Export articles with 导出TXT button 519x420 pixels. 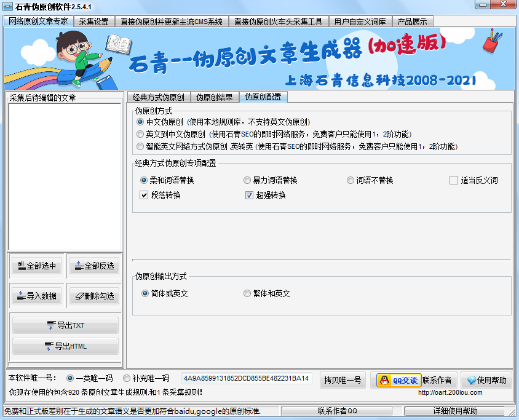65,325
